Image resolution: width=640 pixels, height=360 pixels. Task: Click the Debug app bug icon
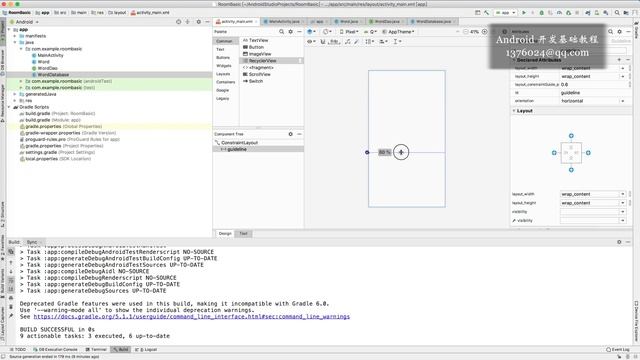542,13
